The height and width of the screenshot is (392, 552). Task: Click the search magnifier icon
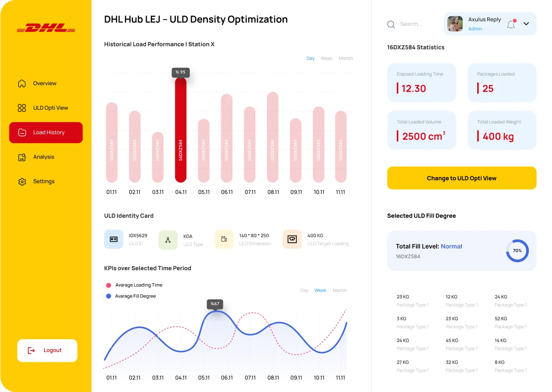tap(391, 25)
